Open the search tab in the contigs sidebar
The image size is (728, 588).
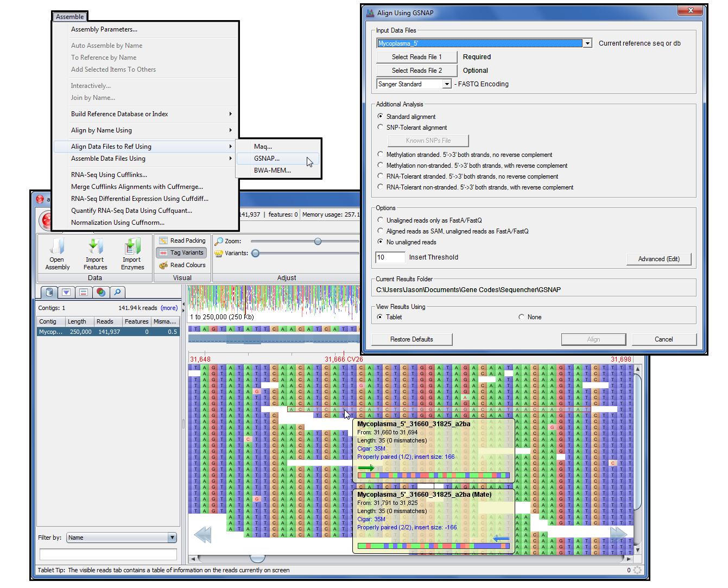coord(118,292)
